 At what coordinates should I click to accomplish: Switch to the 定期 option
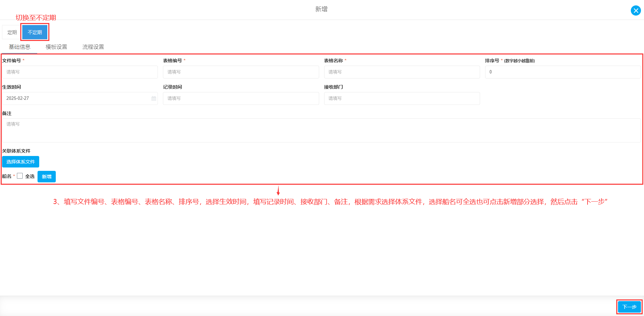(12, 32)
